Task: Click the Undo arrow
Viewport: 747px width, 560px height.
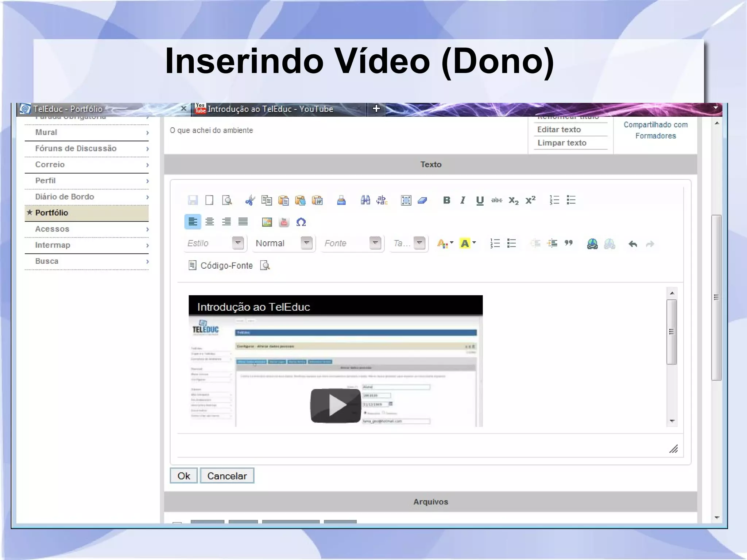Action: [x=633, y=244]
